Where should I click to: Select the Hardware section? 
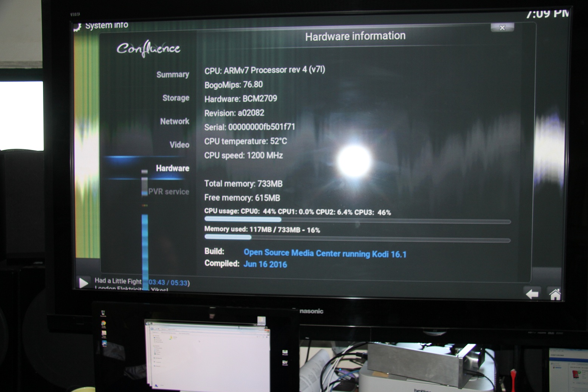[x=172, y=168]
